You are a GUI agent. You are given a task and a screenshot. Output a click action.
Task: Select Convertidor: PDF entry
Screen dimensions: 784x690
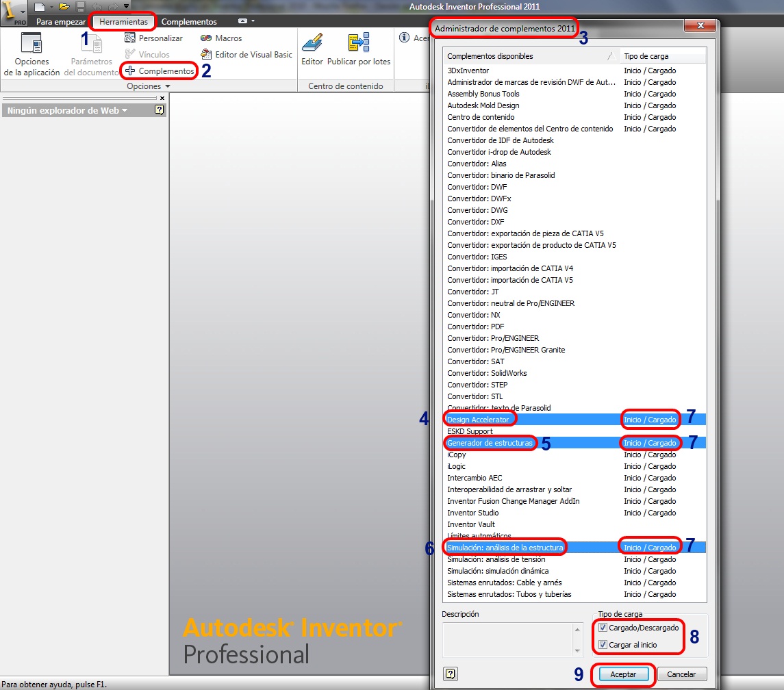[574, 327]
